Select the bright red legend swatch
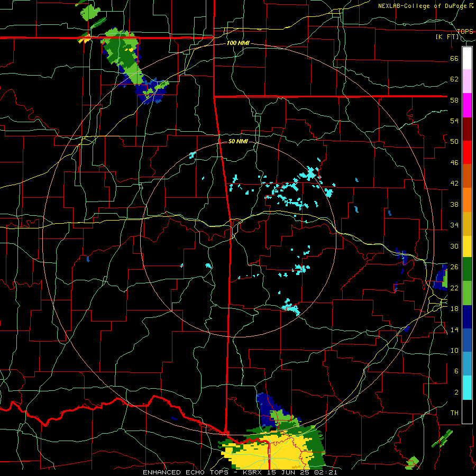 [467, 152]
